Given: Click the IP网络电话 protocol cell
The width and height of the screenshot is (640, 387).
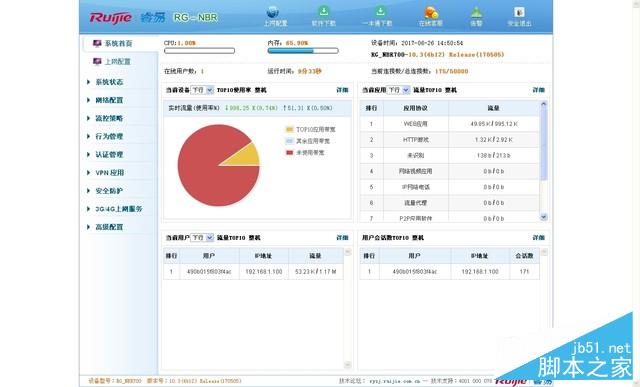Looking at the screenshot, I should (416, 187).
